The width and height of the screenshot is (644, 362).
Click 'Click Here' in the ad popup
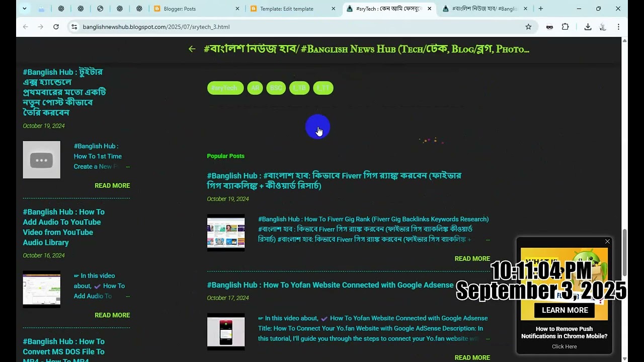pos(564,346)
